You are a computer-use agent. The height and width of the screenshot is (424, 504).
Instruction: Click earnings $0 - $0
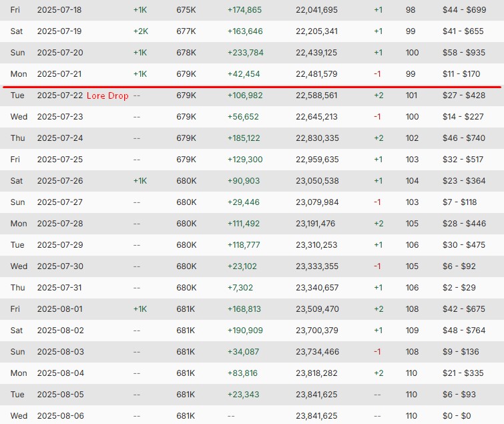pyautogui.click(x=457, y=416)
